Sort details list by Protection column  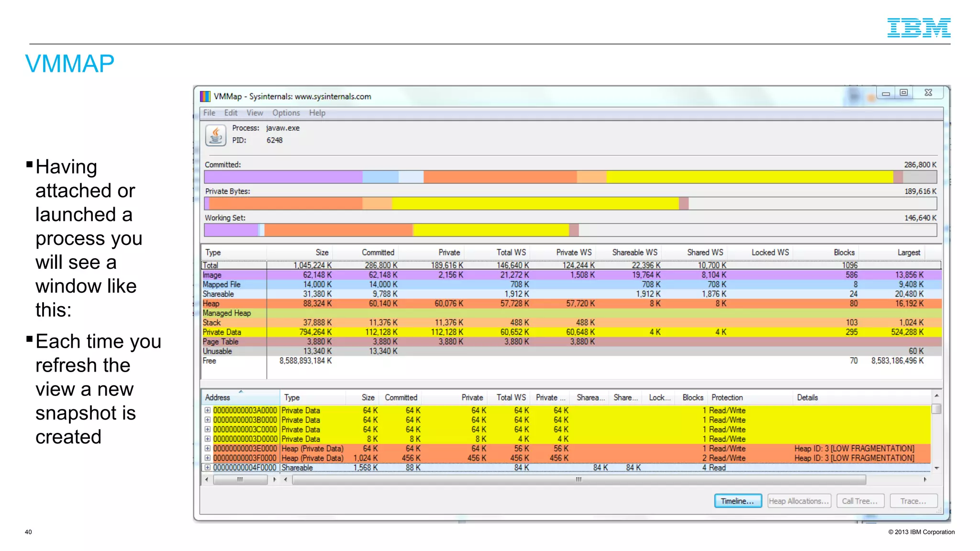(750, 397)
